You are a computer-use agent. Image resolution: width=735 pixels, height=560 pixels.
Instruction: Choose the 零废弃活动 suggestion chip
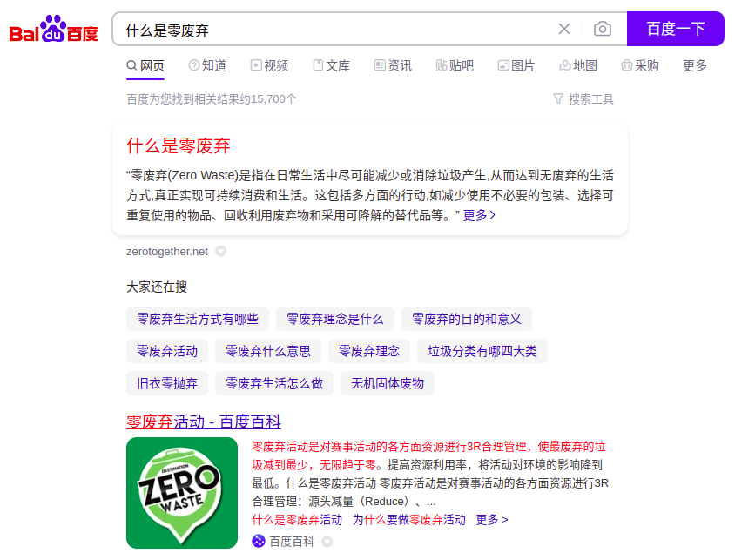167,351
